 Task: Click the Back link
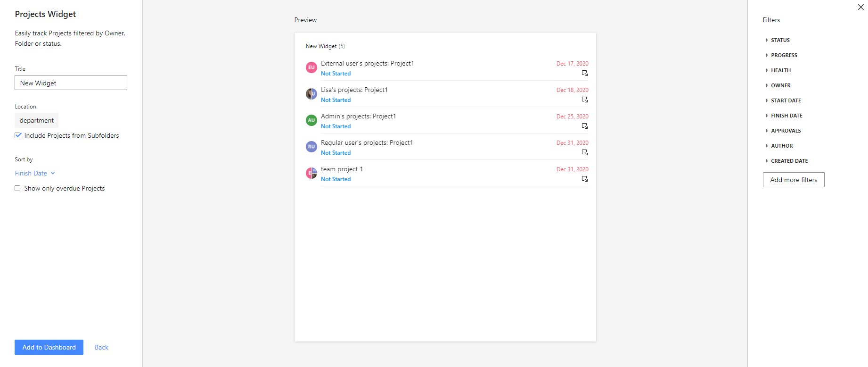101,347
